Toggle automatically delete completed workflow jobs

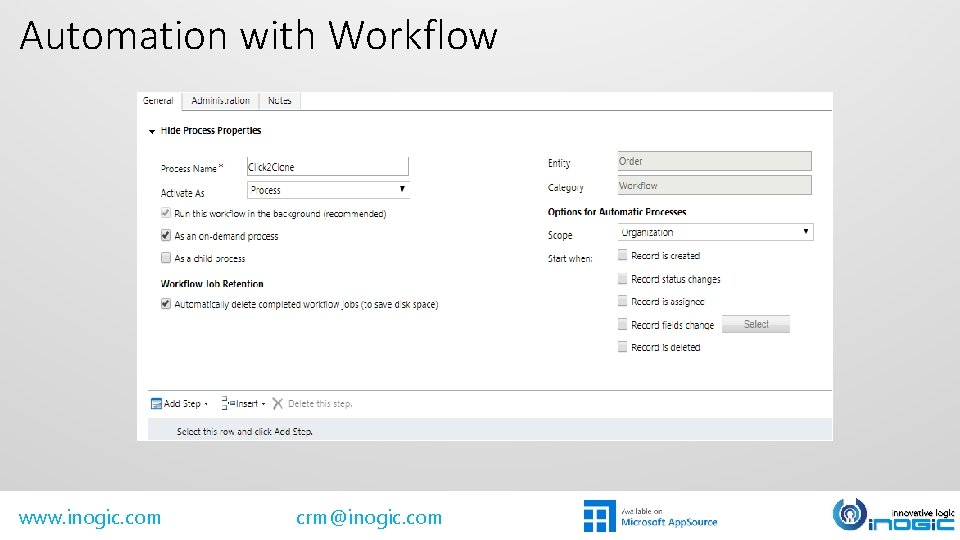(165, 304)
